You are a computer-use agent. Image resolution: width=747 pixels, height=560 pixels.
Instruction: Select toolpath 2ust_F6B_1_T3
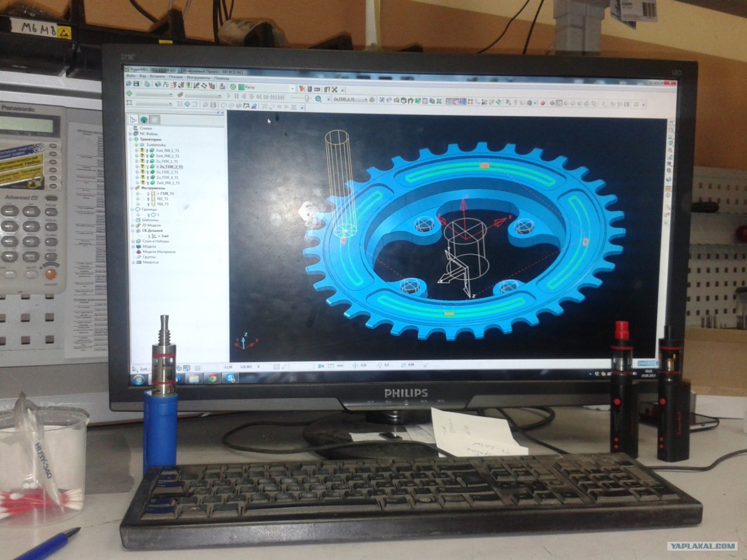(167, 150)
